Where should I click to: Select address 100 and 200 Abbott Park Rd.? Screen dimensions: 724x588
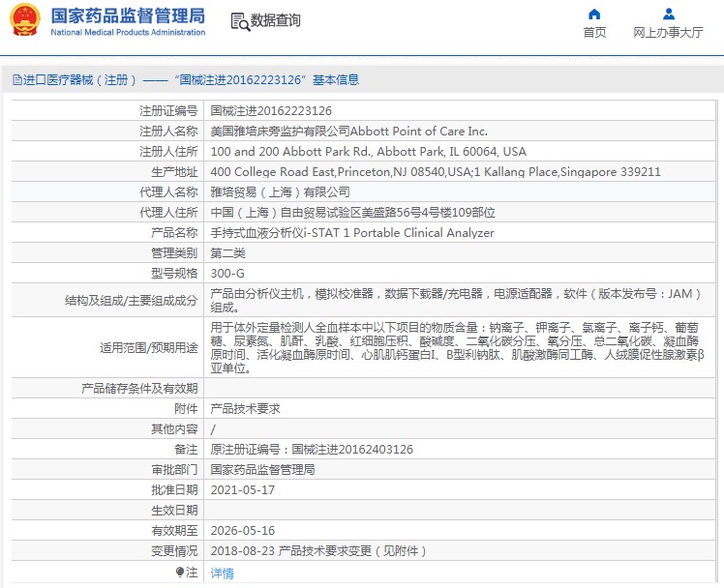369,151
